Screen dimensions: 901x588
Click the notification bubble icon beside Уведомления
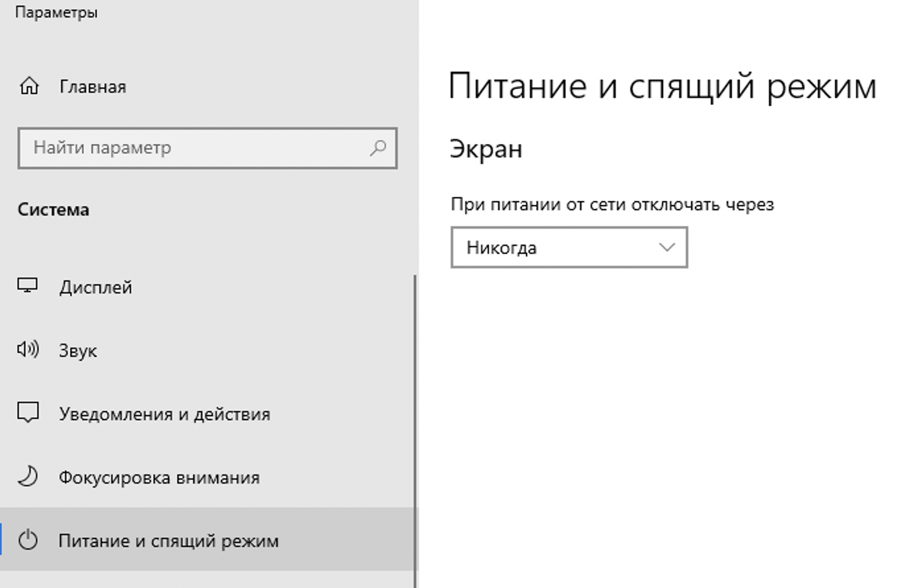tap(28, 413)
